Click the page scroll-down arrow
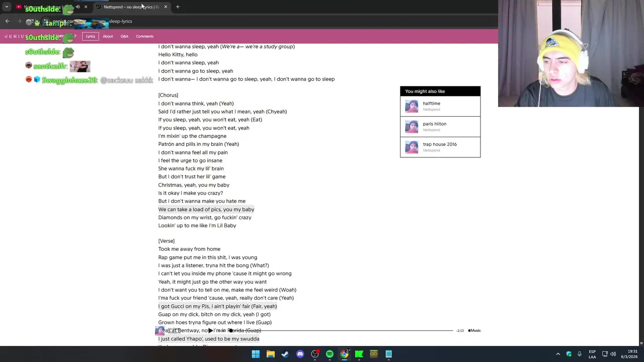644x362 pixels. (x=641, y=343)
